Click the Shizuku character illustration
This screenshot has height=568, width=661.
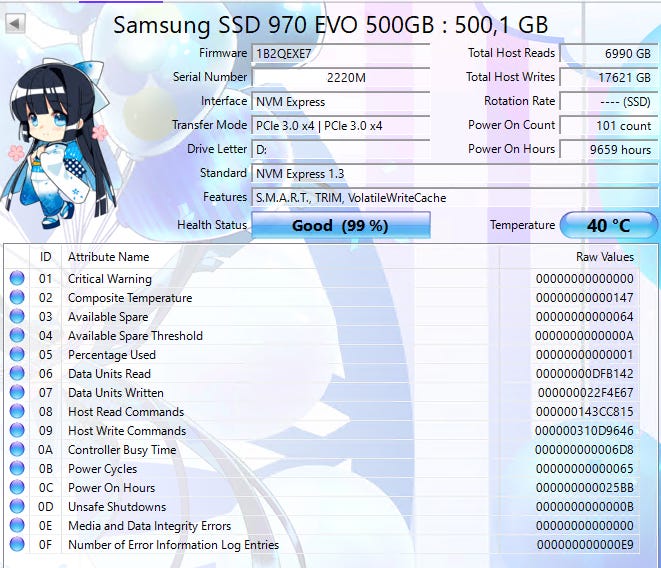coord(58,143)
